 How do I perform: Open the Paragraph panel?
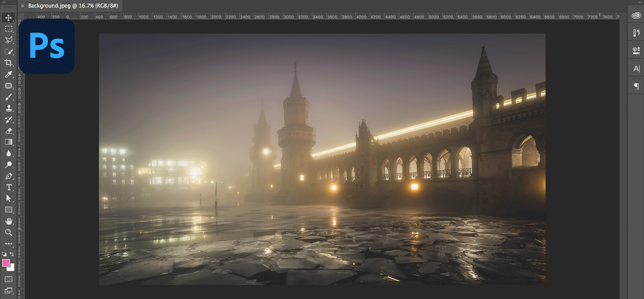(636, 86)
